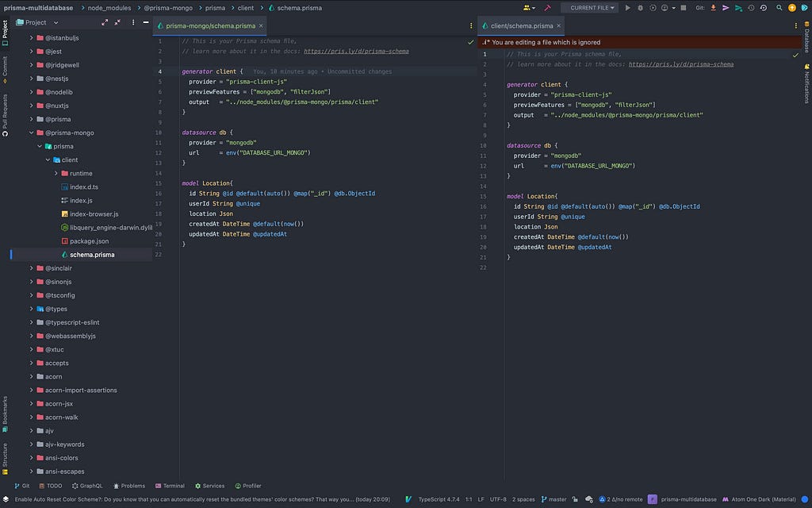Switch to the client/schema.prisma tab
This screenshot has width=812, height=508.
(521, 25)
